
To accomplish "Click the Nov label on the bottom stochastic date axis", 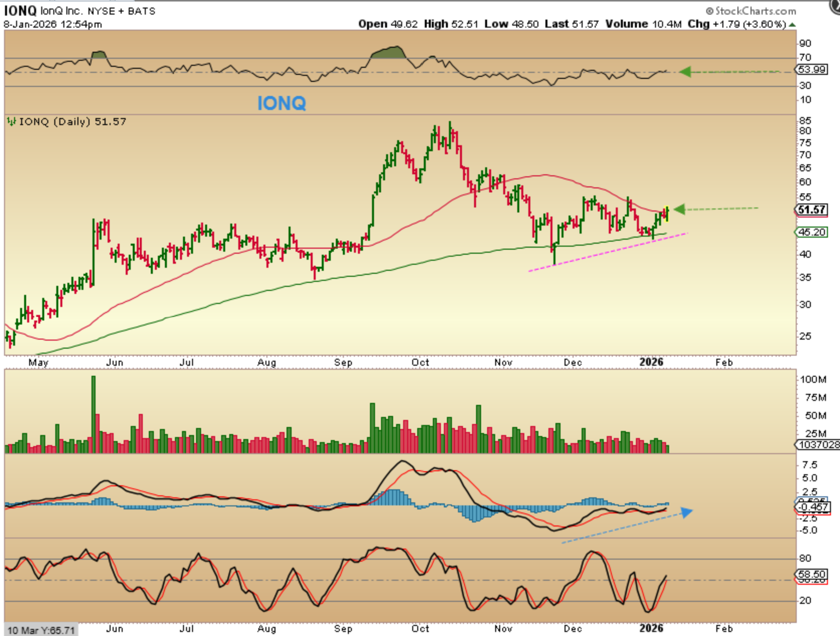I will click(x=503, y=628).
